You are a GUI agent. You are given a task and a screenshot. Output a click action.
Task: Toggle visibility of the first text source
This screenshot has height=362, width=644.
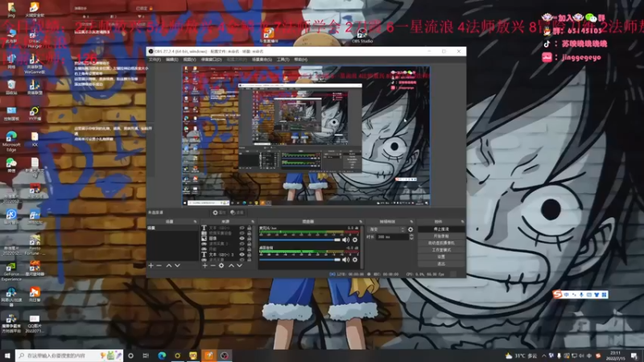pyautogui.click(x=242, y=228)
